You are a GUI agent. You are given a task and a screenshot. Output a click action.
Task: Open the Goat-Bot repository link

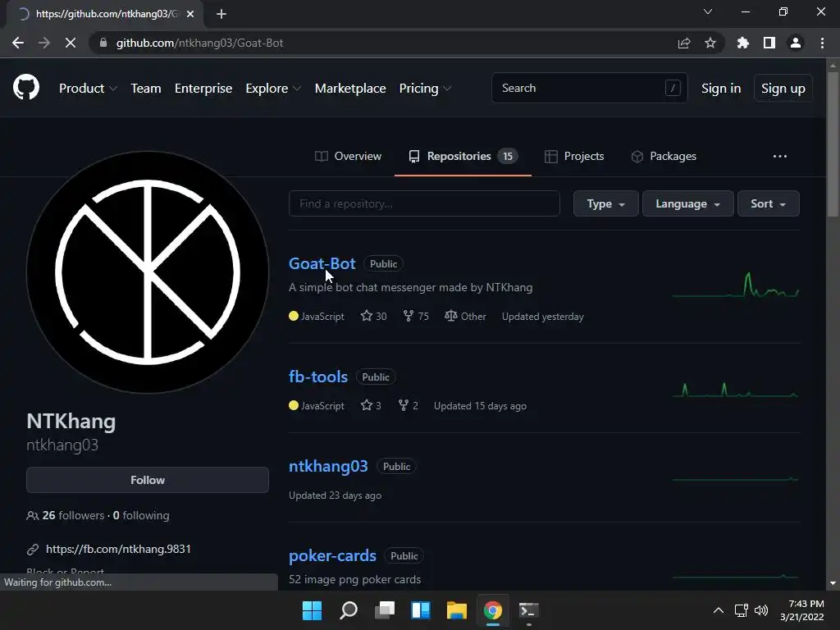pos(322,263)
